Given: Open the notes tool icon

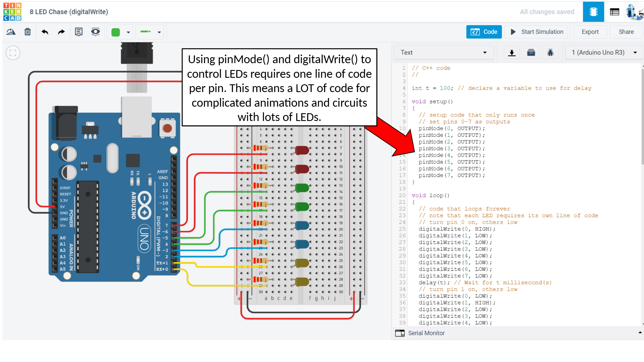Looking at the screenshot, I should (79, 32).
